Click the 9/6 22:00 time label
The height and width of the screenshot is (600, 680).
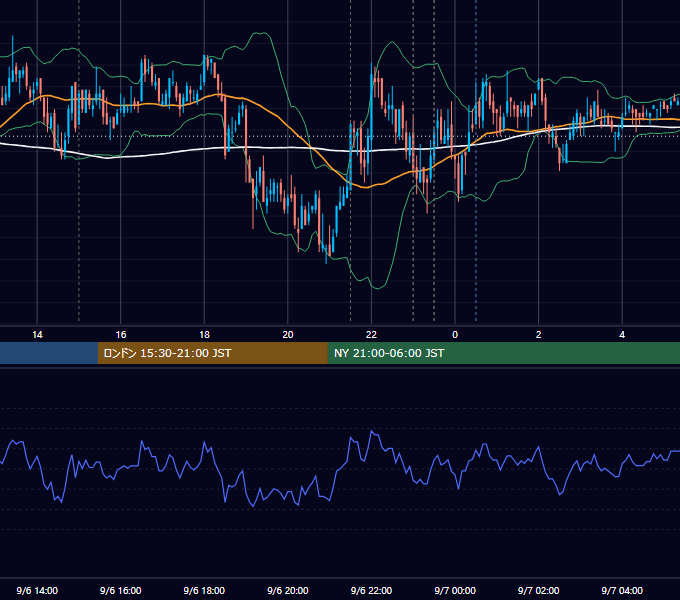pyautogui.click(x=371, y=590)
